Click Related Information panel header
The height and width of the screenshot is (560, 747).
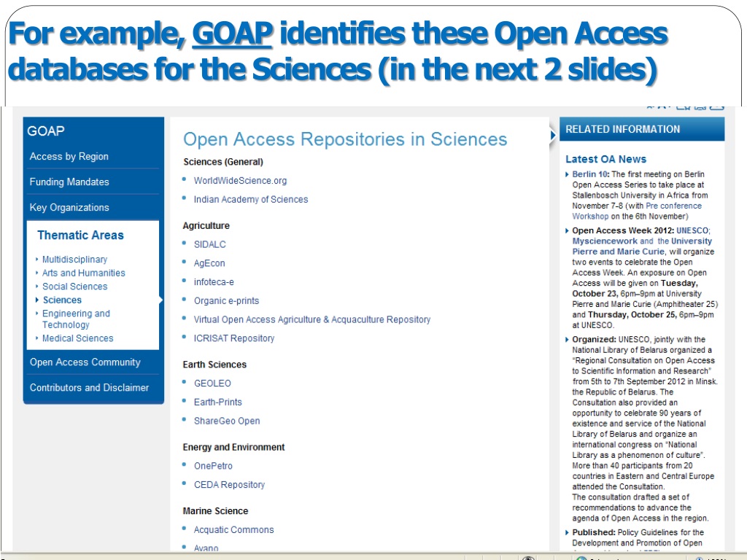coord(642,129)
